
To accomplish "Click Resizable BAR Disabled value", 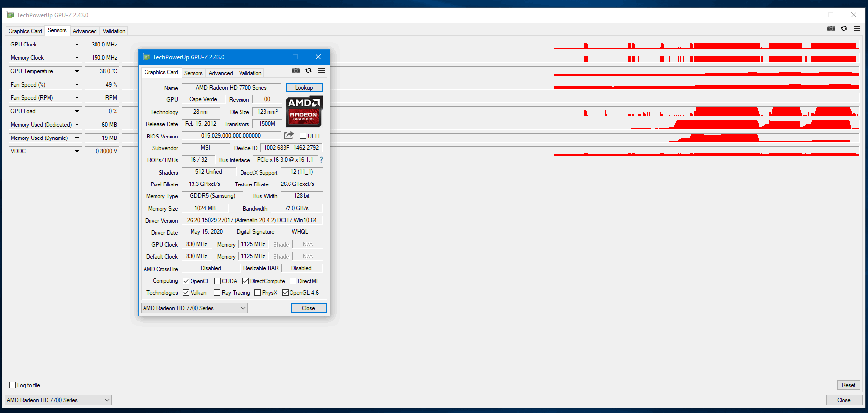I will 301,268.
